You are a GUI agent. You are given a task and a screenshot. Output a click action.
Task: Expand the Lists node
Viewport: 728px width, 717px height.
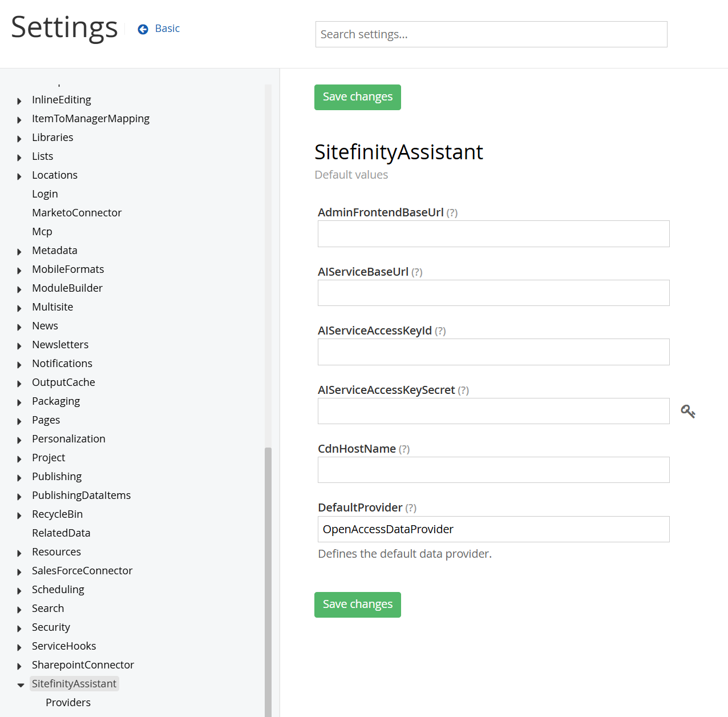point(19,158)
